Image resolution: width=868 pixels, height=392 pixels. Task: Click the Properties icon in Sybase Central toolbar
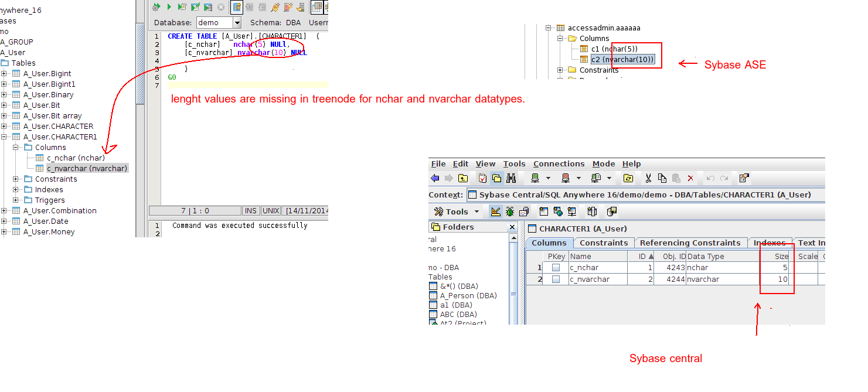point(744,178)
